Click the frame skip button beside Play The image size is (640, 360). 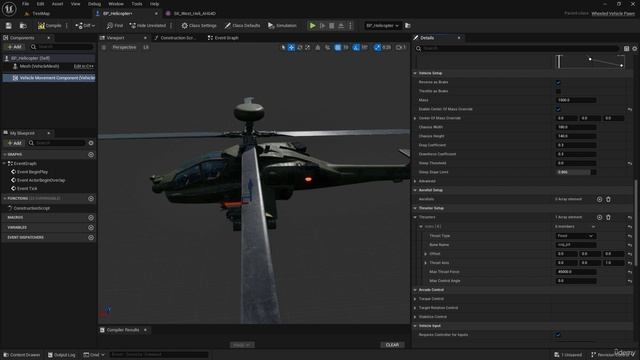322,26
